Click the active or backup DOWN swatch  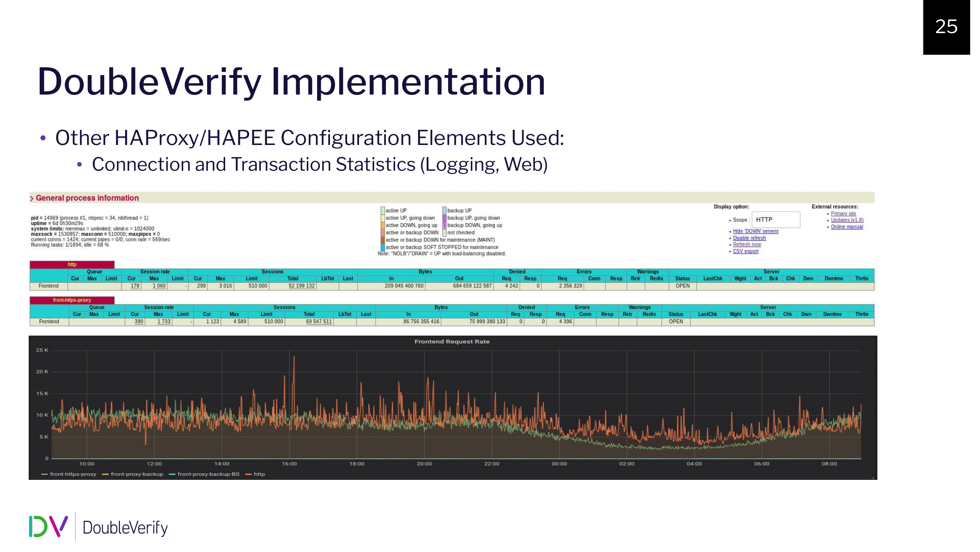tap(383, 233)
